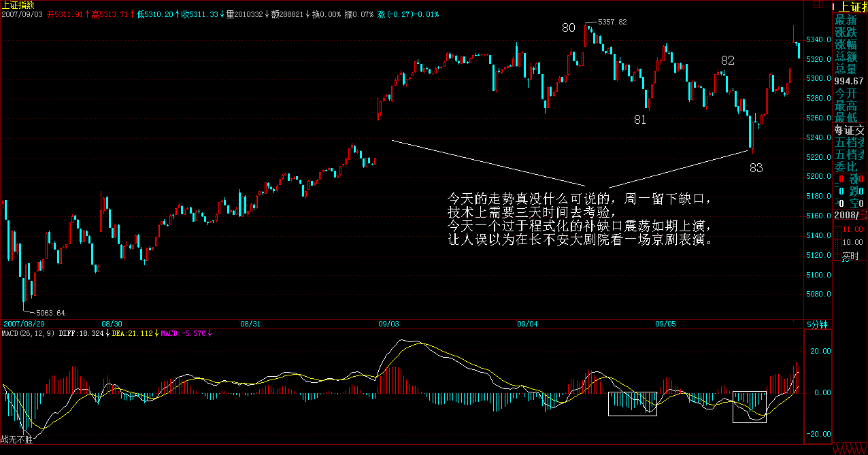Click the 08/31 date on the time axis
The width and height of the screenshot is (868, 455).
click(x=251, y=324)
